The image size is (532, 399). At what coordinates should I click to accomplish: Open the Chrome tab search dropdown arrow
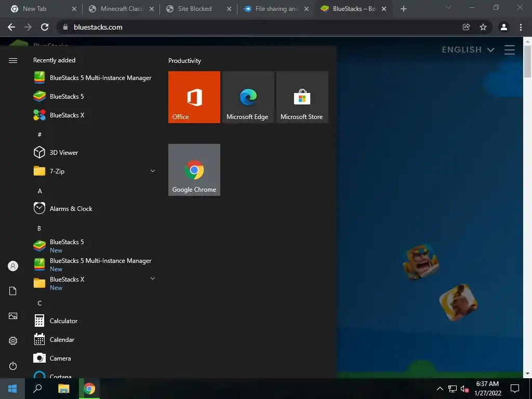click(x=448, y=7)
